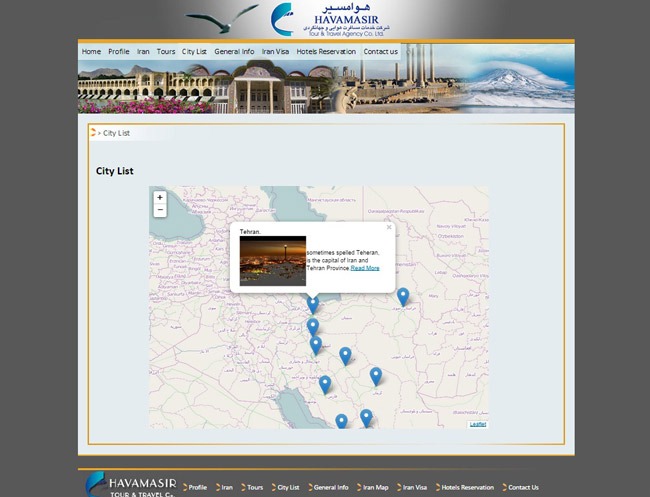Click the Tehran marker beneath the popup tip
Screen dimensions: 650x497
(x=313, y=304)
